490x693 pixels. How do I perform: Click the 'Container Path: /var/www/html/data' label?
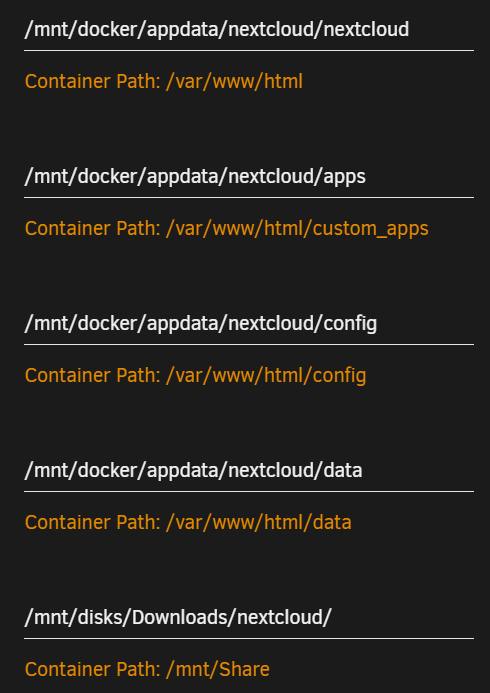(188, 523)
